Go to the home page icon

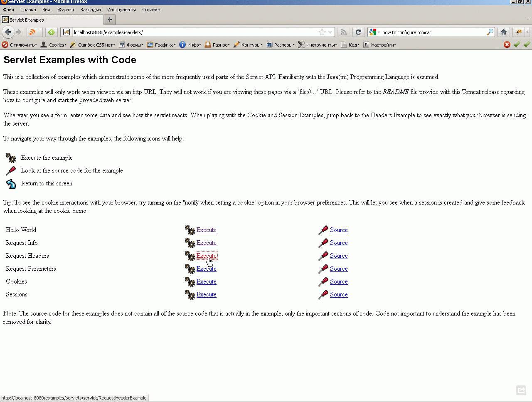click(504, 32)
